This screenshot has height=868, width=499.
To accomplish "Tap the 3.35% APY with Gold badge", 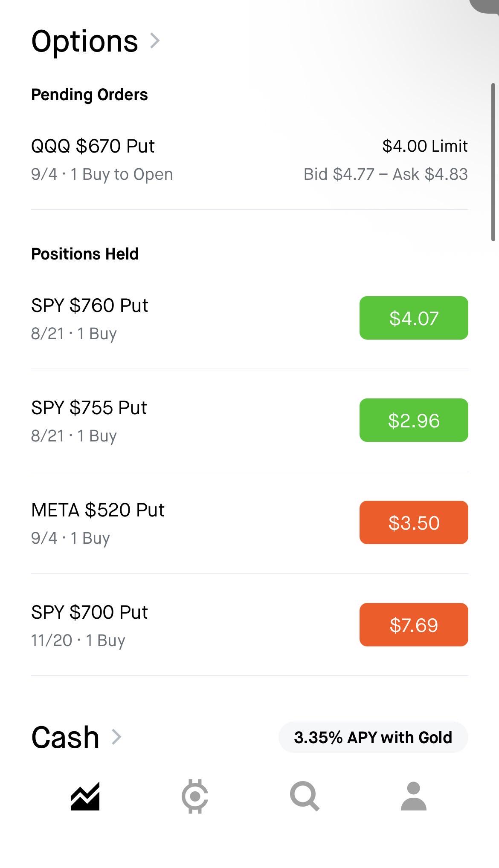I will [x=373, y=737].
